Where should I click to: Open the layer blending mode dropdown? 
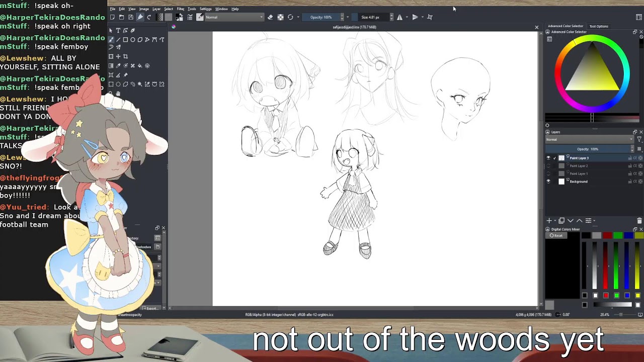(x=590, y=139)
